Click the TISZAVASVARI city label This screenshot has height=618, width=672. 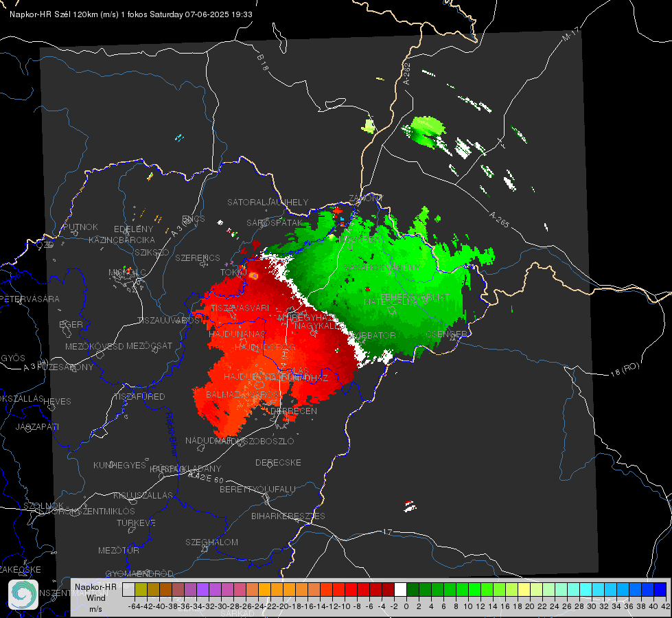(x=240, y=308)
